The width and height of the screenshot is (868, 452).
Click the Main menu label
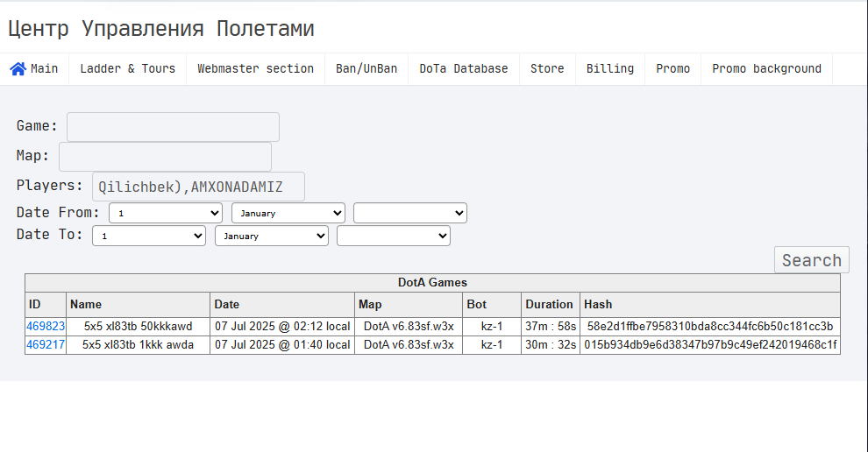[x=45, y=68]
